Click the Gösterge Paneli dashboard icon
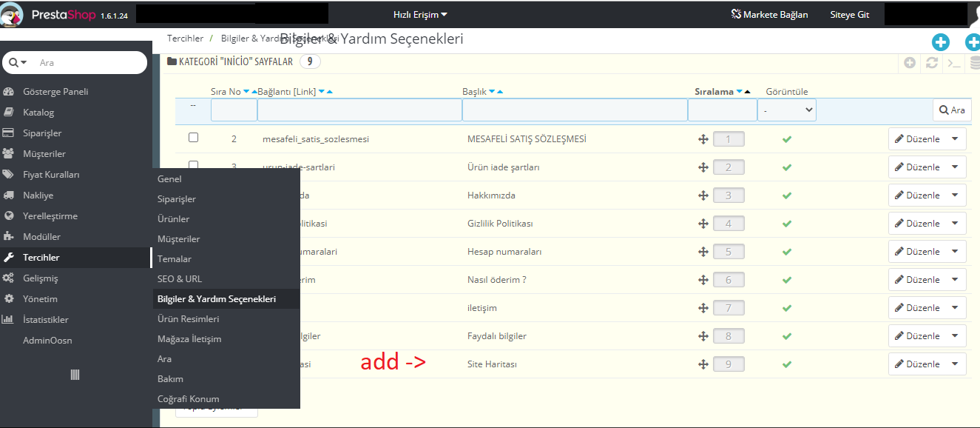This screenshot has width=980, height=428. (x=9, y=92)
